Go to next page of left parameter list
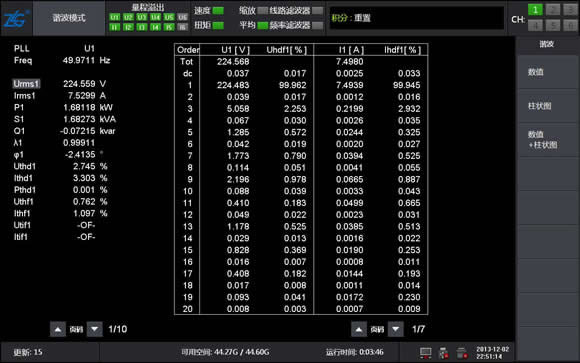This screenshot has height=363, width=580. pos(95,329)
